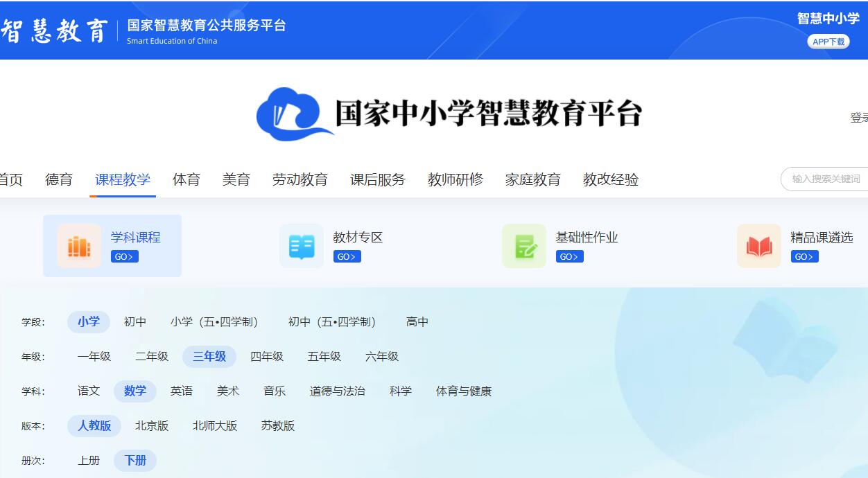868x478 pixels.
Task: Switch to the 教师研修 tab
Action: (x=455, y=180)
